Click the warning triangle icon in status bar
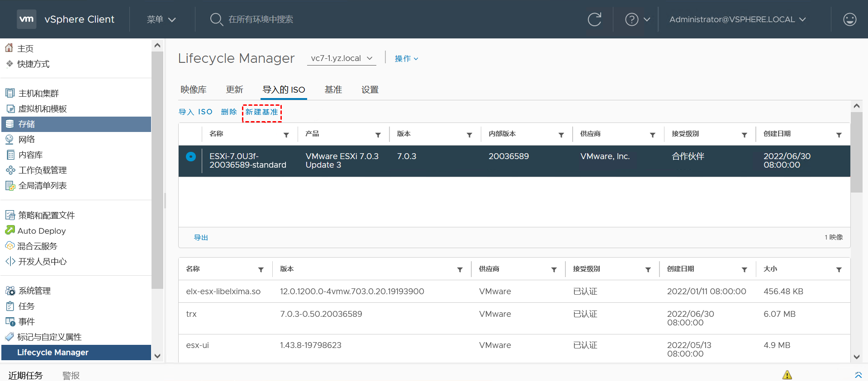The image size is (868, 381). [x=787, y=375]
